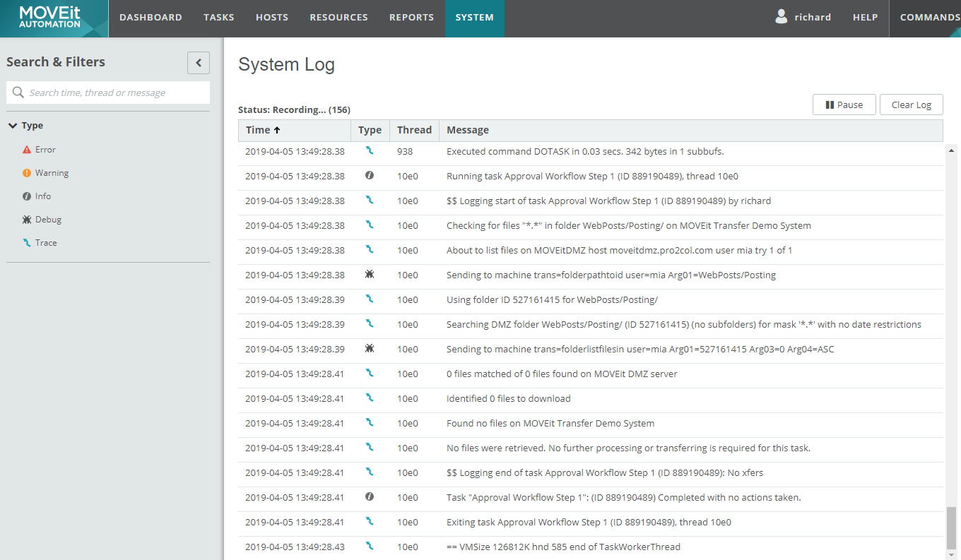This screenshot has width=961, height=560.
Task: Click the orange Warning icon
Action: (x=27, y=173)
